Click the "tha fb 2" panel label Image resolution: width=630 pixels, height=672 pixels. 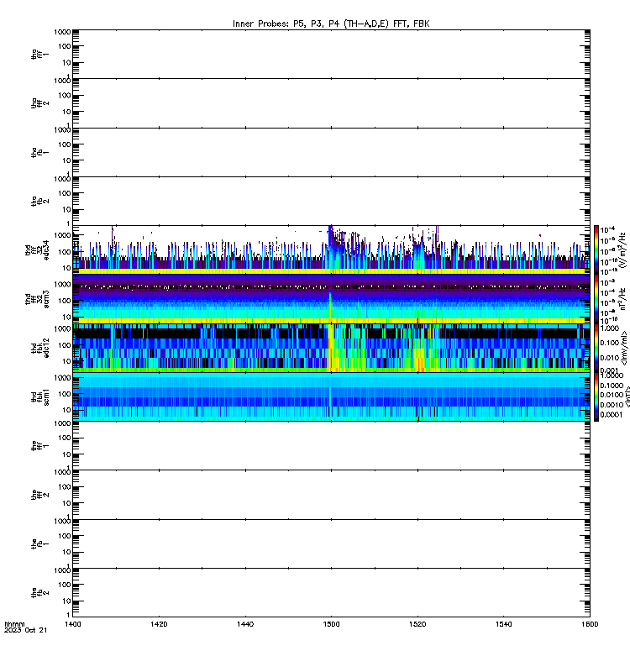39,201
